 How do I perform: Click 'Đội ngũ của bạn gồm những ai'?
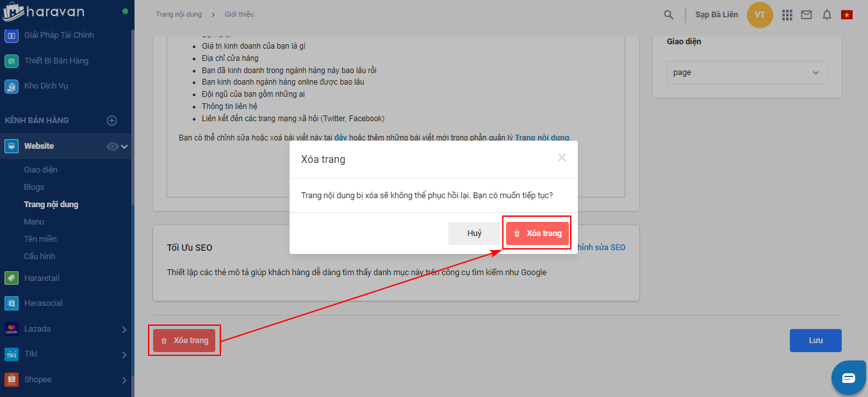point(253,94)
